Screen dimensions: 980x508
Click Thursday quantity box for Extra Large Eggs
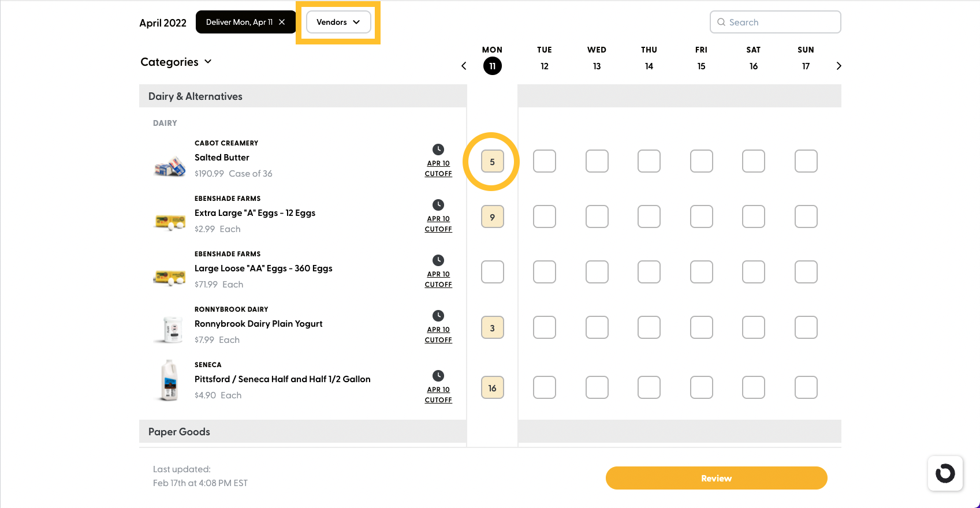pyautogui.click(x=649, y=216)
